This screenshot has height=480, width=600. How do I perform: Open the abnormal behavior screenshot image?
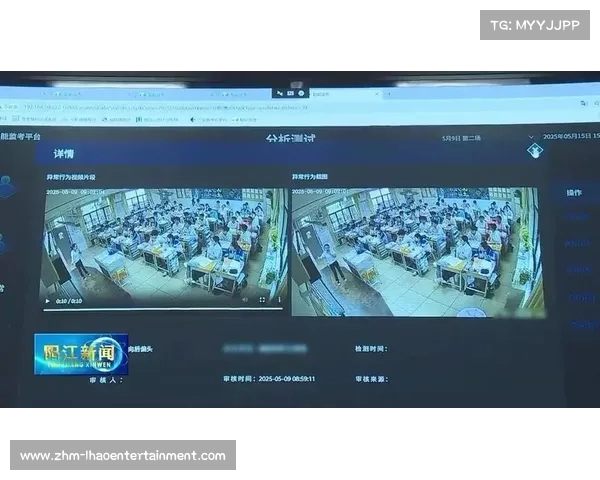click(417, 252)
